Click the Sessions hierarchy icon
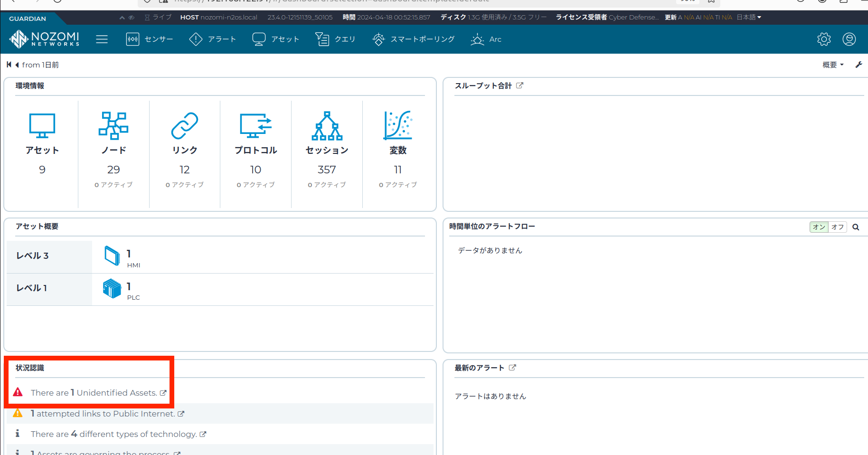 [x=327, y=125]
